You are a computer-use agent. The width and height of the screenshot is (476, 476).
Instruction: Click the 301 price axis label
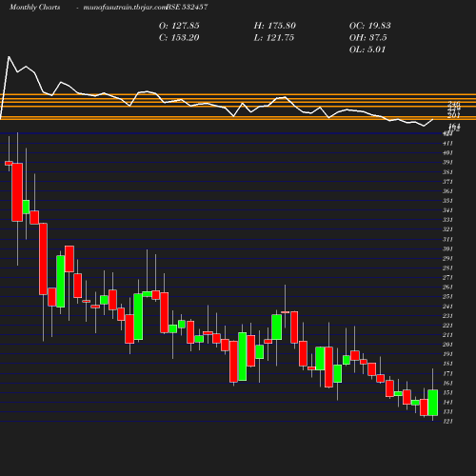[x=447, y=249]
